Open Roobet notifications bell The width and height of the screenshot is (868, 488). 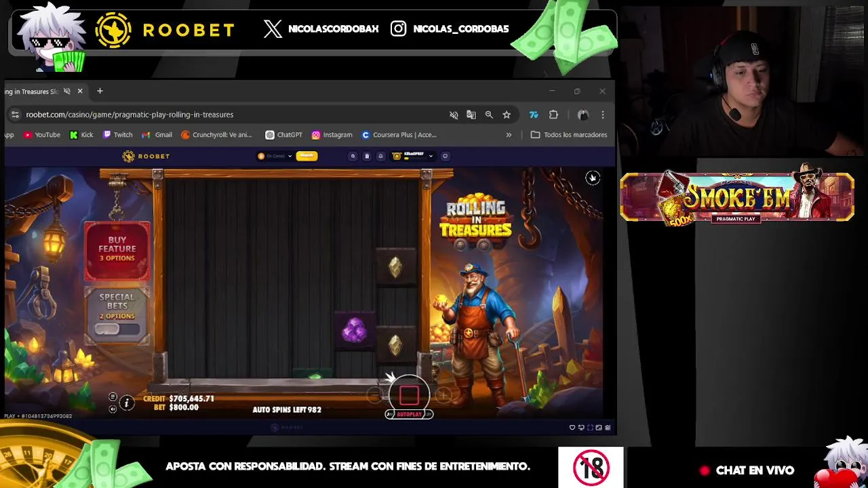tap(380, 156)
